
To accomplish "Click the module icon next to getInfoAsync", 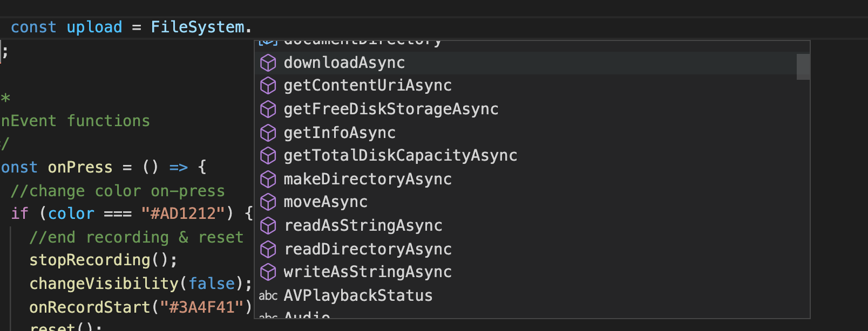I will 268,133.
